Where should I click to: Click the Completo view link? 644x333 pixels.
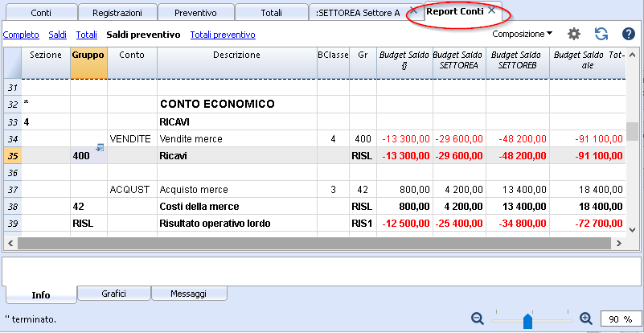21,35
